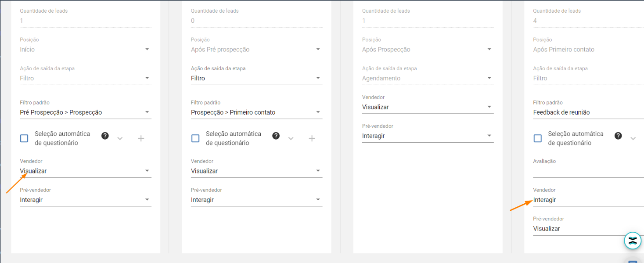This screenshot has height=263, width=644.
Task: Click chevron icon in Após Pré prospecção column
Action: click(x=291, y=138)
